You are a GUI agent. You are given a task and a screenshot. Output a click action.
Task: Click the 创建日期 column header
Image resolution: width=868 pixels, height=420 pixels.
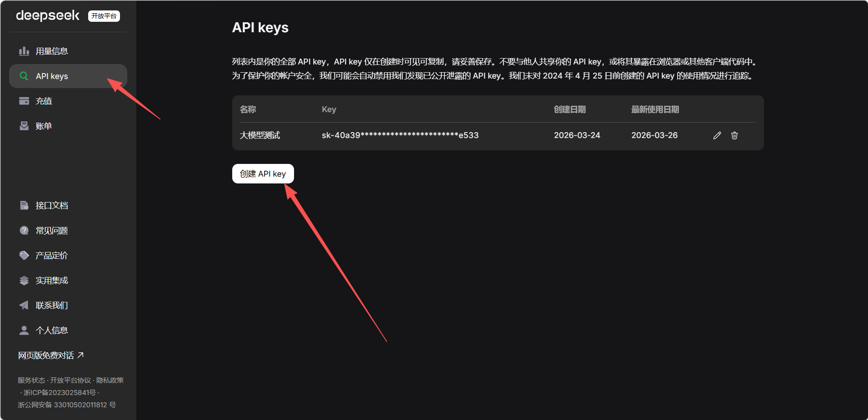pos(570,109)
